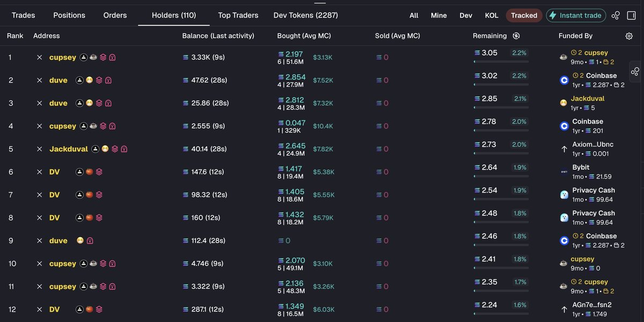
Task: Remove Jackduval tracking via X icon
Action: click(x=39, y=149)
